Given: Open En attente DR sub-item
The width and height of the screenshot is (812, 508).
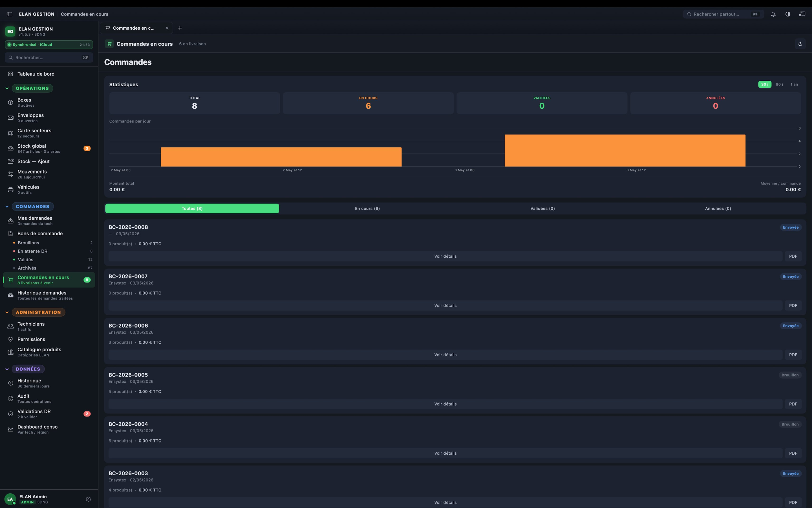Looking at the screenshot, I should click(x=52, y=251).
